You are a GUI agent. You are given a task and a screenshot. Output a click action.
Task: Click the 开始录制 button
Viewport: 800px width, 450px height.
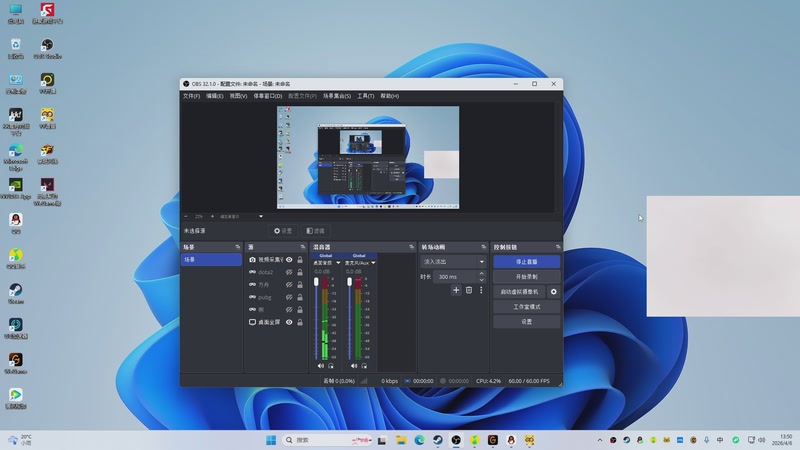coord(526,276)
